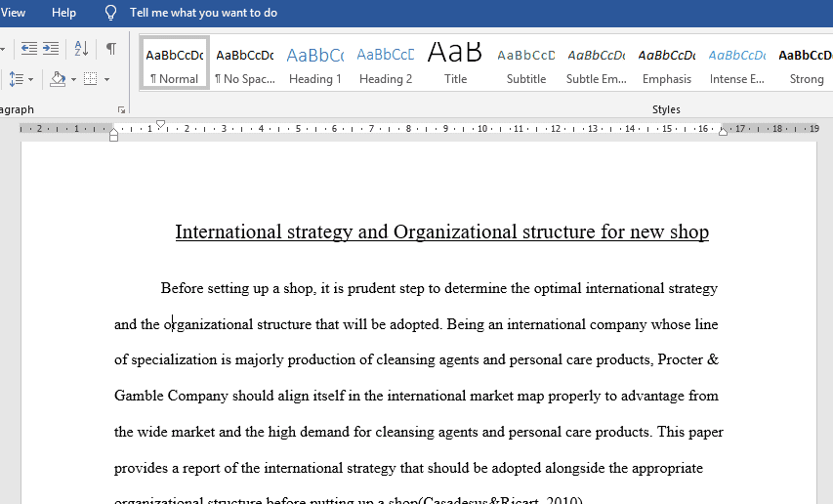This screenshot has height=504, width=833.
Task: Apply the Normal style
Action: click(175, 63)
